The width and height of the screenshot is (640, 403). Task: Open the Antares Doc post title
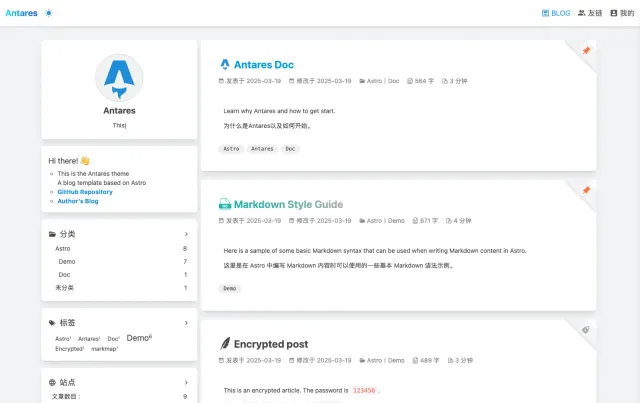click(x=264, y=65)
